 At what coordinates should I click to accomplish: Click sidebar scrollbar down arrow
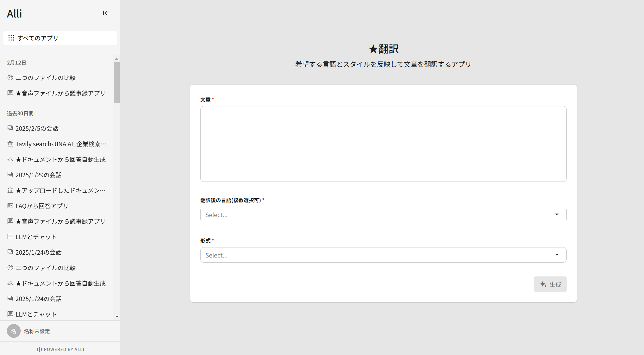pyautogui.click(x=117, y=317)
